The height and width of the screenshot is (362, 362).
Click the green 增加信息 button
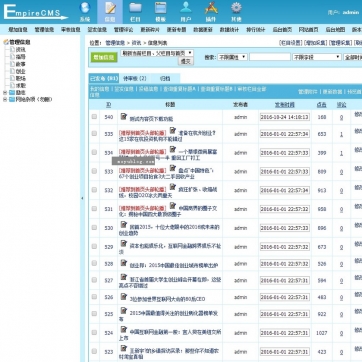[104, 57]
